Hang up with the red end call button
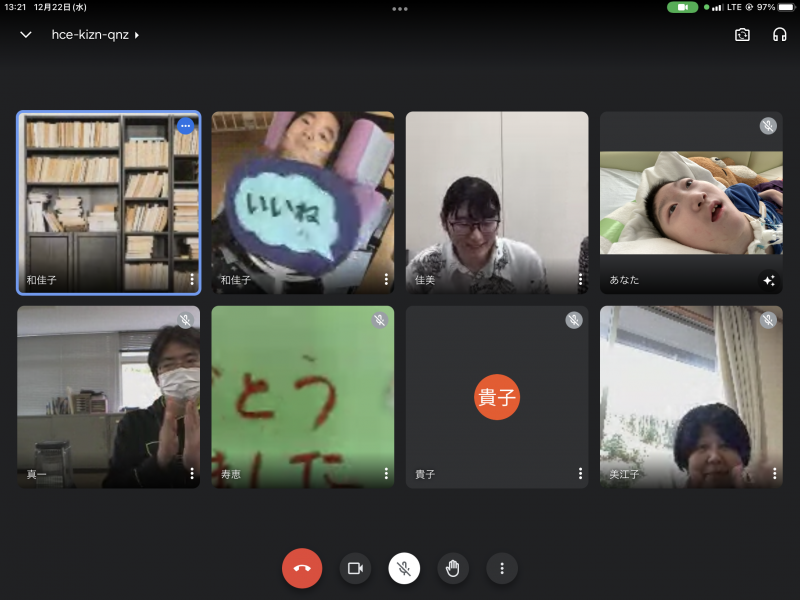The width and height of the screenshot is (800, 600). coord(302,568)
